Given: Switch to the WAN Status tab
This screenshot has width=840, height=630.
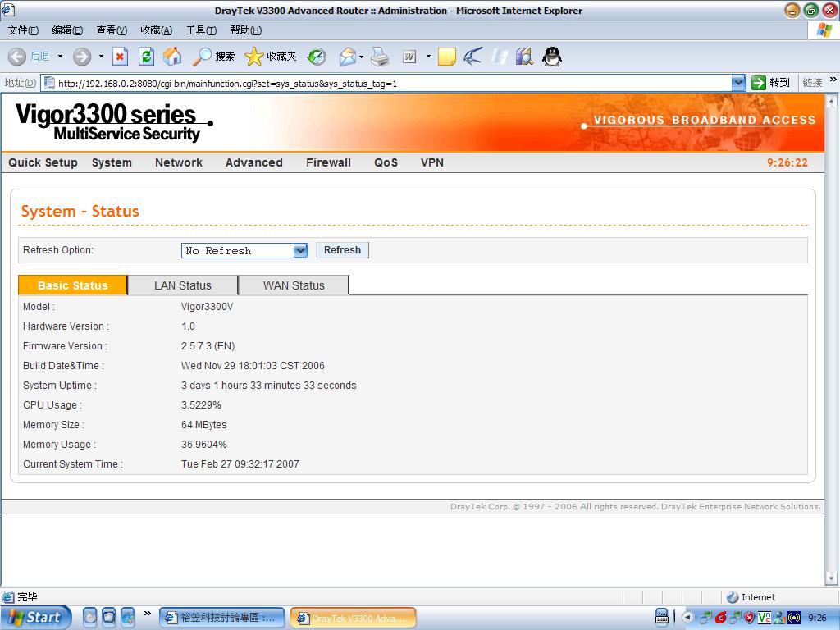Looking at the screenshot, I should point(294,285).
